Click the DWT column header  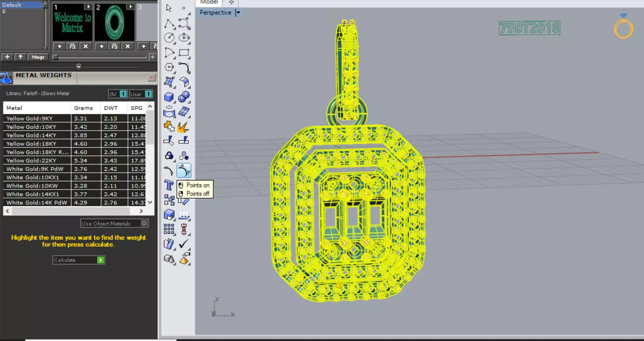tap(114, 108)
